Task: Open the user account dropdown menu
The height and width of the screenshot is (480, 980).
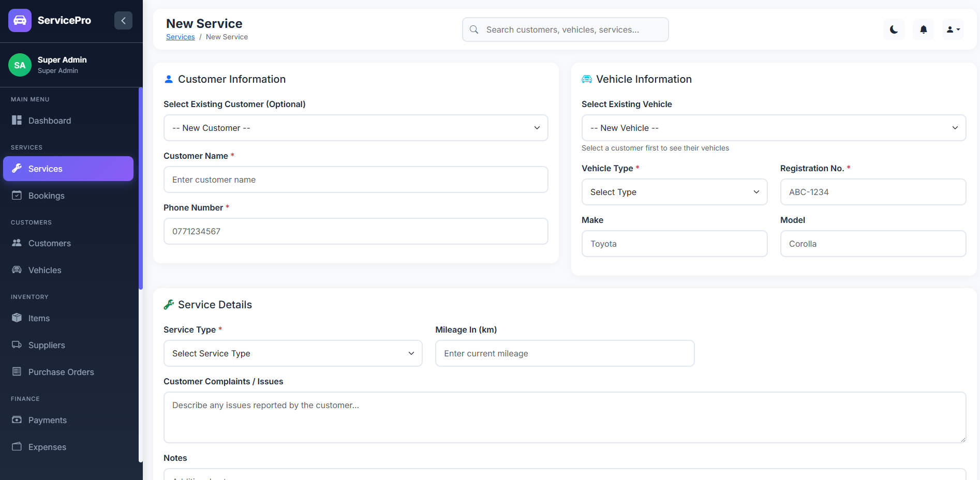Action: tap(953, 29)
